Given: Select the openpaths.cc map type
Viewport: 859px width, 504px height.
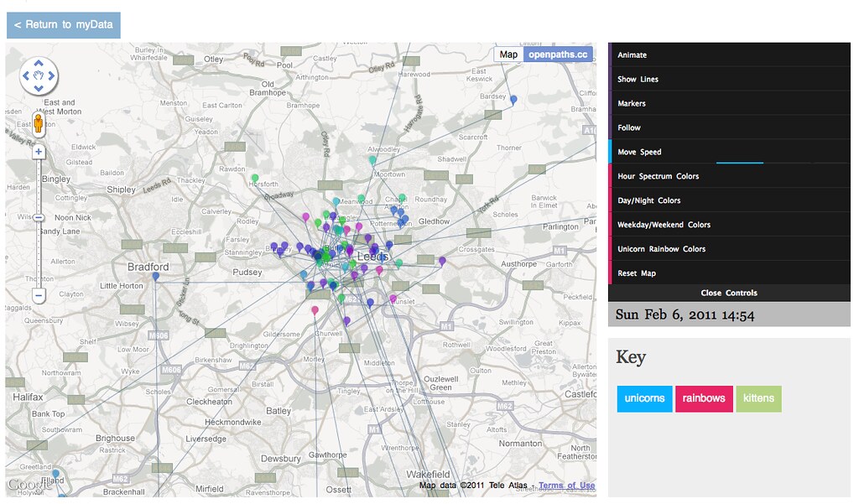Looking at the screenshot, I should pos(558,55).
